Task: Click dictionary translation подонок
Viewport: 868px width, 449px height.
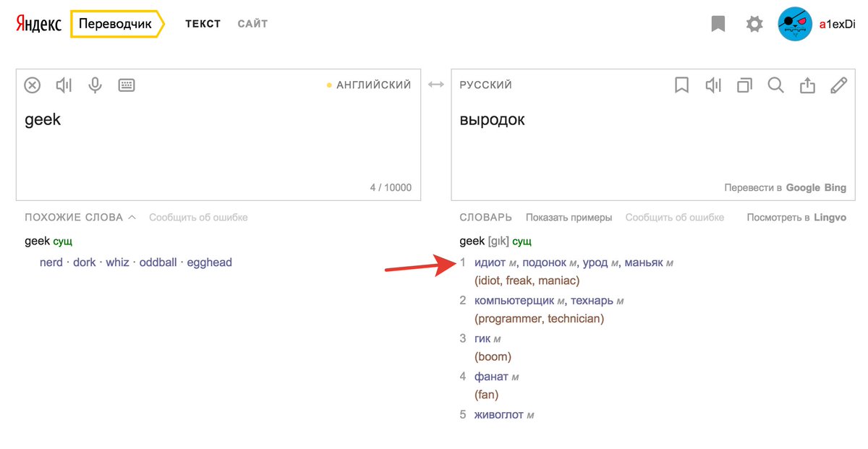Action: (x=544, y=262)
